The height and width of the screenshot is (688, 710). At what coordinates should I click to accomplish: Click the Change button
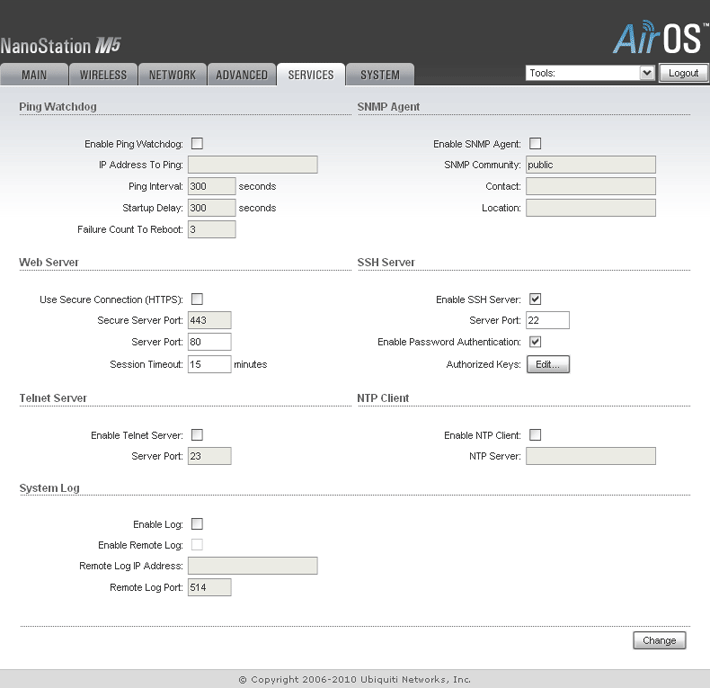tap(659, 640)
